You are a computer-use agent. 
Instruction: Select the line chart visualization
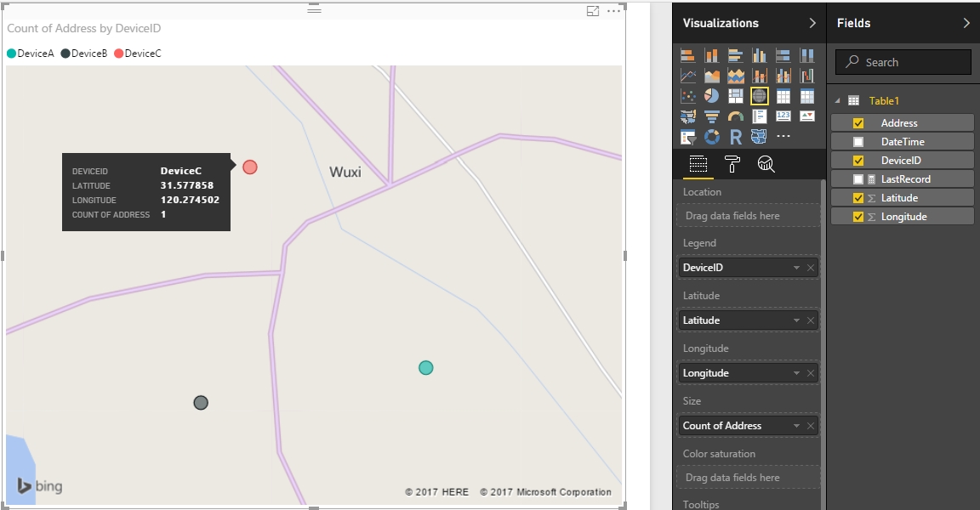(687, 76)
